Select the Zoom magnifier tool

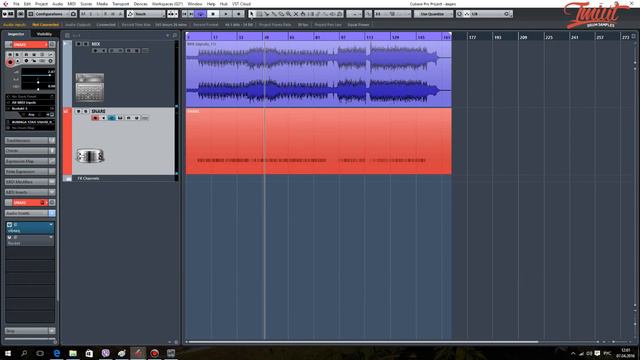(288, 14)
